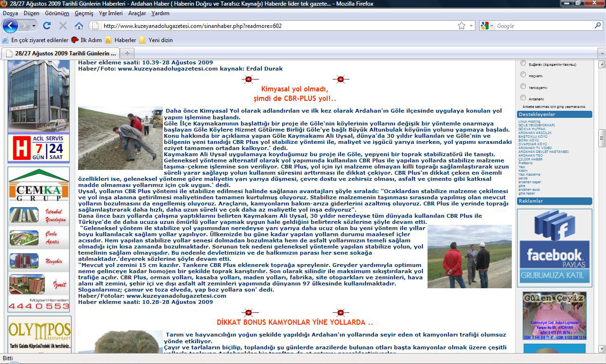This screenshot has width=606, height=364.
Task: Open the road workers photo thumbnail
Action: click(x=120, y=138)
